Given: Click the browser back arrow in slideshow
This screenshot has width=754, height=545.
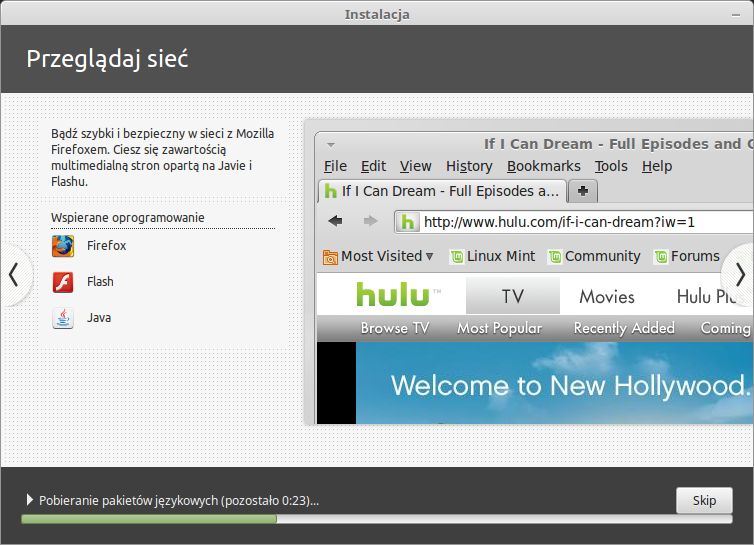Looking at the screenshot, I should click(x=335, y=221).
